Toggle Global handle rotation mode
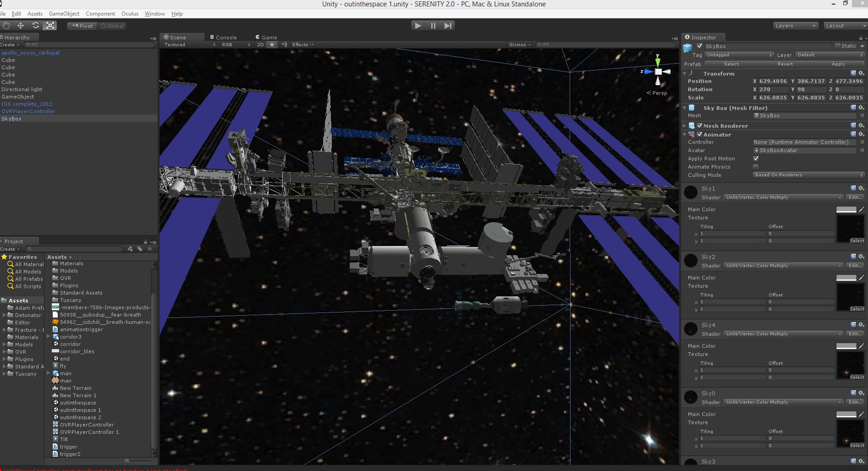Image resolution: width=868 pixels, height=471 pixels. point(112,26)
